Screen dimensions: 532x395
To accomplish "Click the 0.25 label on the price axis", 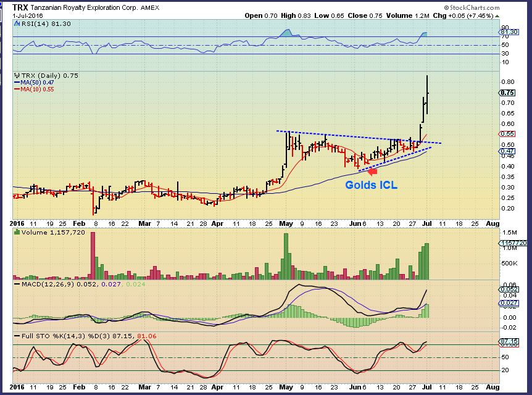I will [507, 198].
